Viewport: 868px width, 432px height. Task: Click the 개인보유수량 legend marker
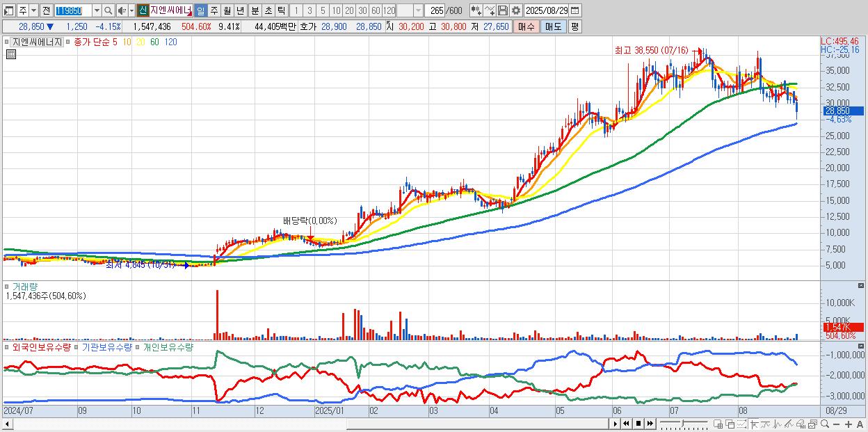(138, 346)
